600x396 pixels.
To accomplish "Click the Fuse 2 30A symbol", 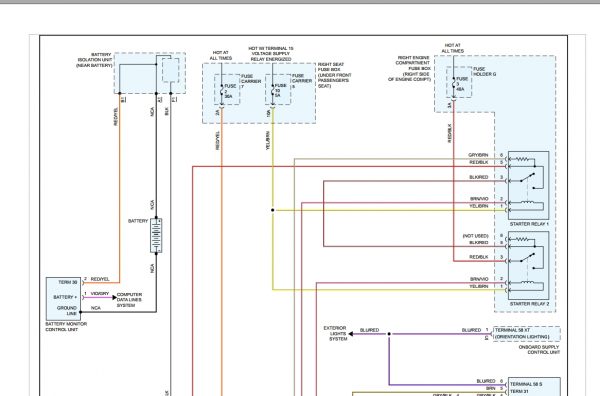I will pos(222,91).
